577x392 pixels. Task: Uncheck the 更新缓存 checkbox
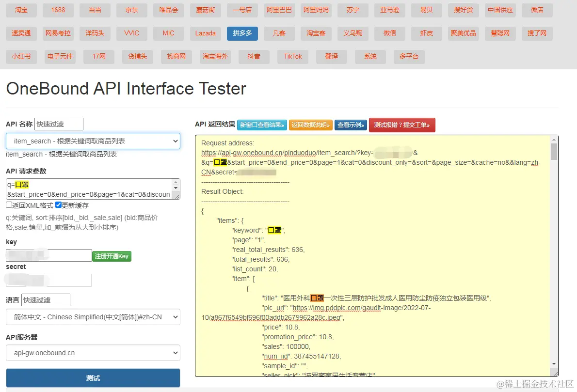point(58,205)
